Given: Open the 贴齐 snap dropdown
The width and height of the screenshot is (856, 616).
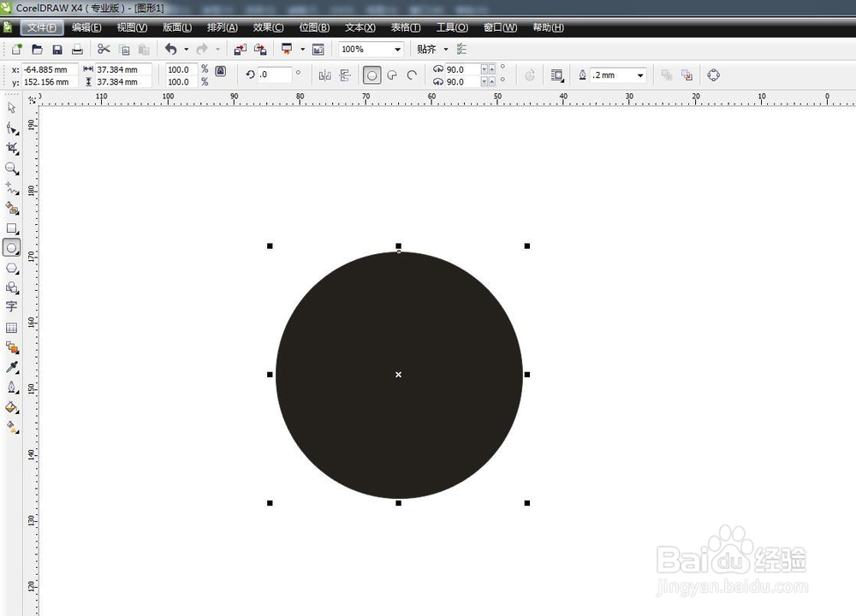Looking at the screenshot, I should [x=446, y=49].
